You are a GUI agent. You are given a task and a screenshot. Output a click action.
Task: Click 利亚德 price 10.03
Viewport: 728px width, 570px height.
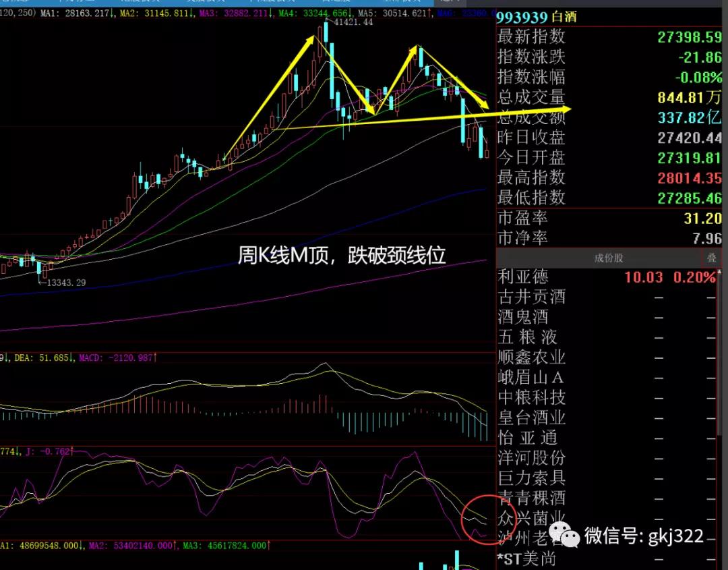click(643, 277)
